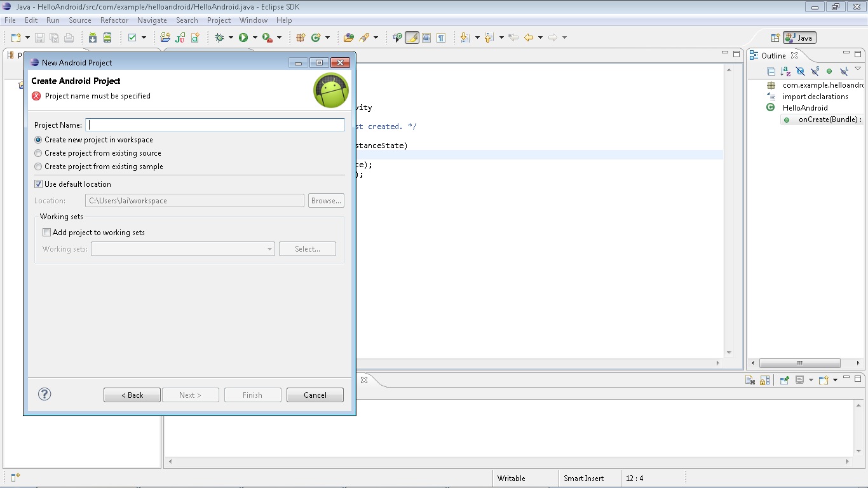The height and width of the screenshot is (488, 868).
Task: Select Create new project in workspace
Action: 94,140
